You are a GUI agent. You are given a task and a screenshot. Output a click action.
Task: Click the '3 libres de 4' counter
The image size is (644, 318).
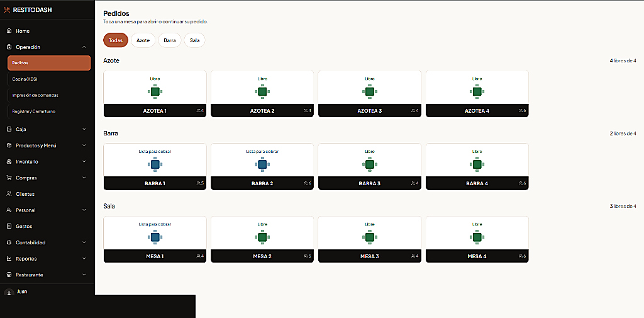click(623, 206)
